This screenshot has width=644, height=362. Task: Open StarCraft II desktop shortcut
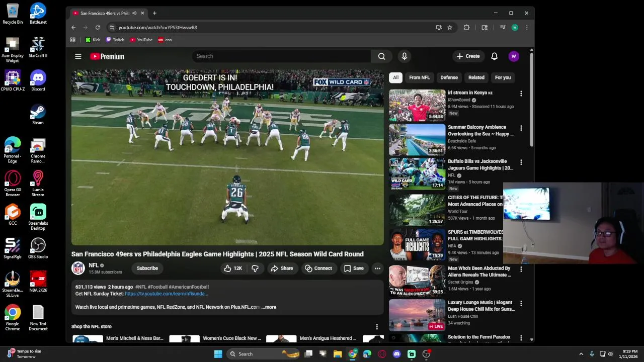coord(38,47)
